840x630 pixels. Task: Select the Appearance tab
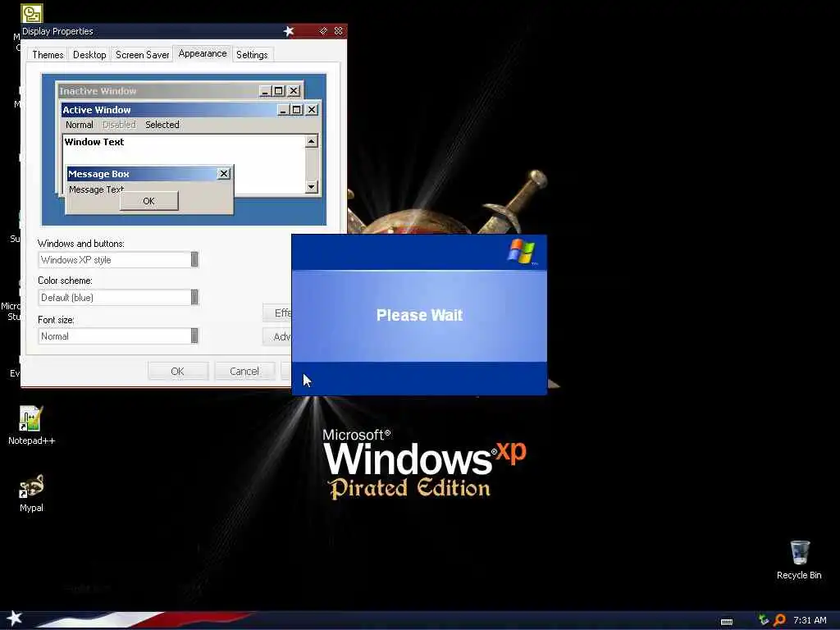[x=203, y=53]
